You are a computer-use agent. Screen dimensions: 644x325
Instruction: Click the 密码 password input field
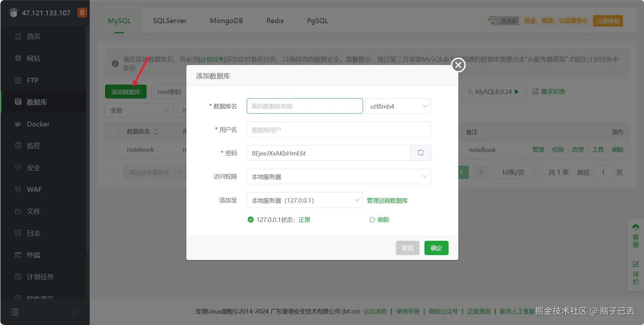coord(328,153)
